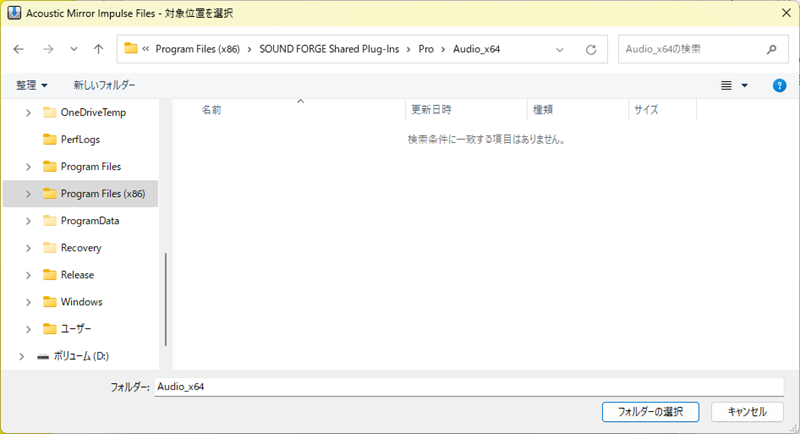Click 新しいフォルダー in the toolbar
Viewport: 800px width, 434px height.
[x=104, y=86]
